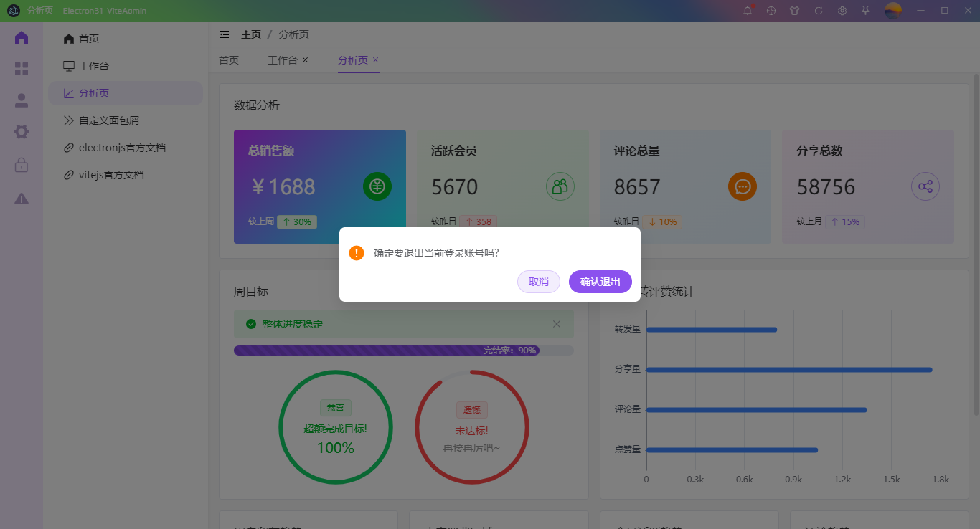The height and width of the screenshot is (529, 980).
Task: Open the user icon in left rail
Action: tap(22, 100)
